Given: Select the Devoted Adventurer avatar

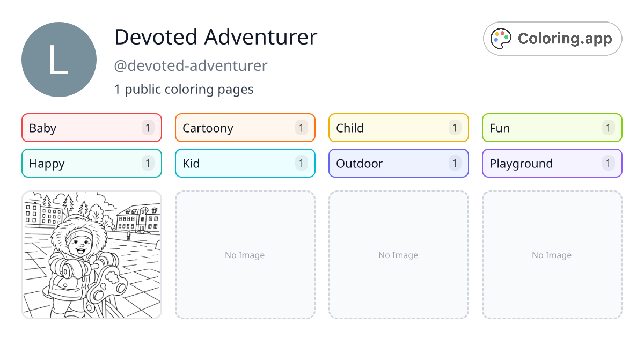Looking at the screenshot, I should pos(59,59).
